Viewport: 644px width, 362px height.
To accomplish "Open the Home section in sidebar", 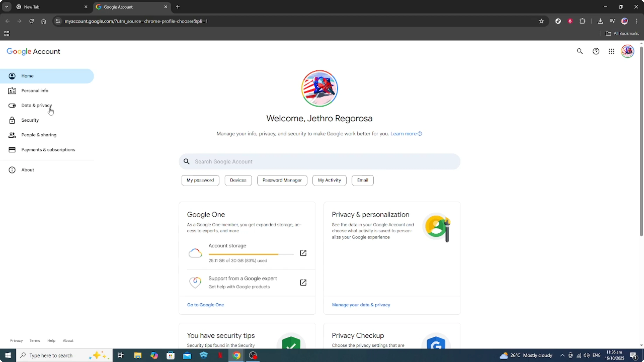I will pyautogui.click(x=47, y=76).
